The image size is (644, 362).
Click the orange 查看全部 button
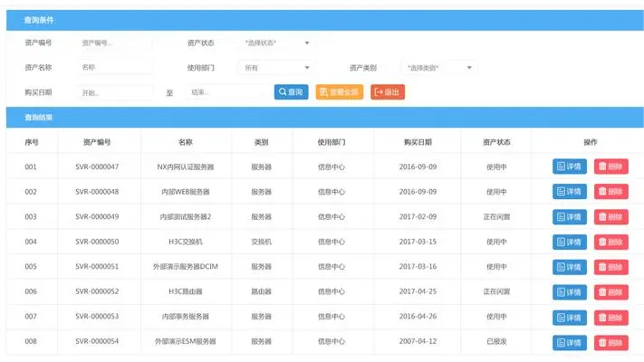point(339,92)
